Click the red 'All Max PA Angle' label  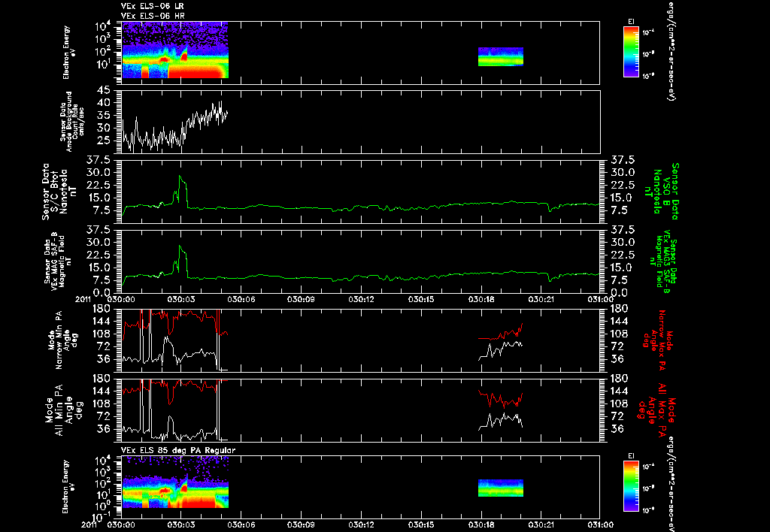[656, 410]
